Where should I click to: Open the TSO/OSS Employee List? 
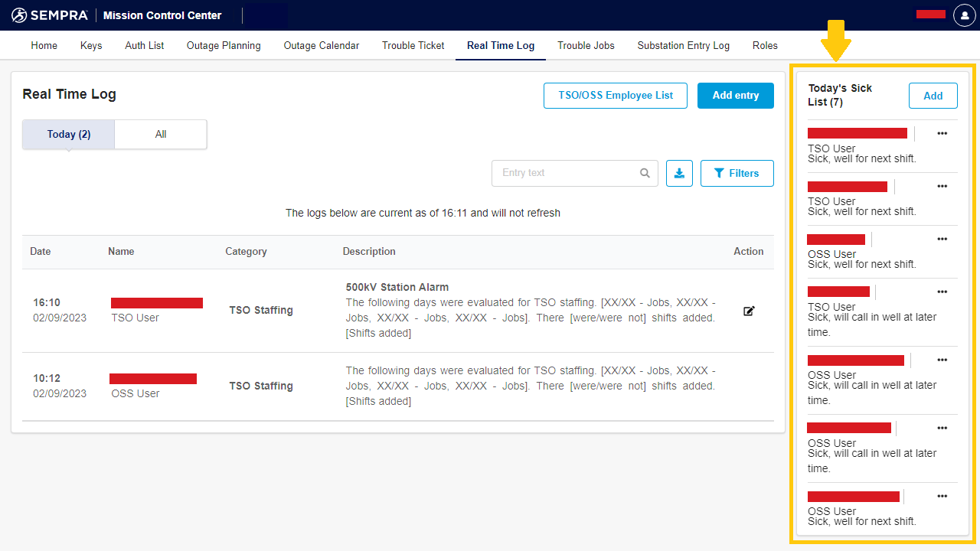[616, 96]
